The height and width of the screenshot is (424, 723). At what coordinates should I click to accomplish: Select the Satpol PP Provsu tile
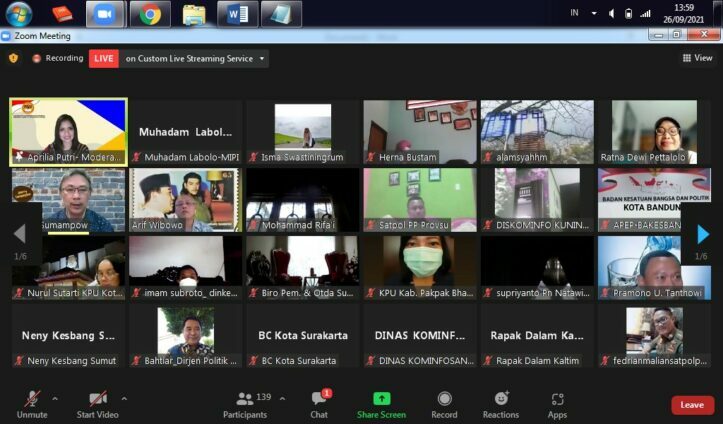click(x=420, y=200)
